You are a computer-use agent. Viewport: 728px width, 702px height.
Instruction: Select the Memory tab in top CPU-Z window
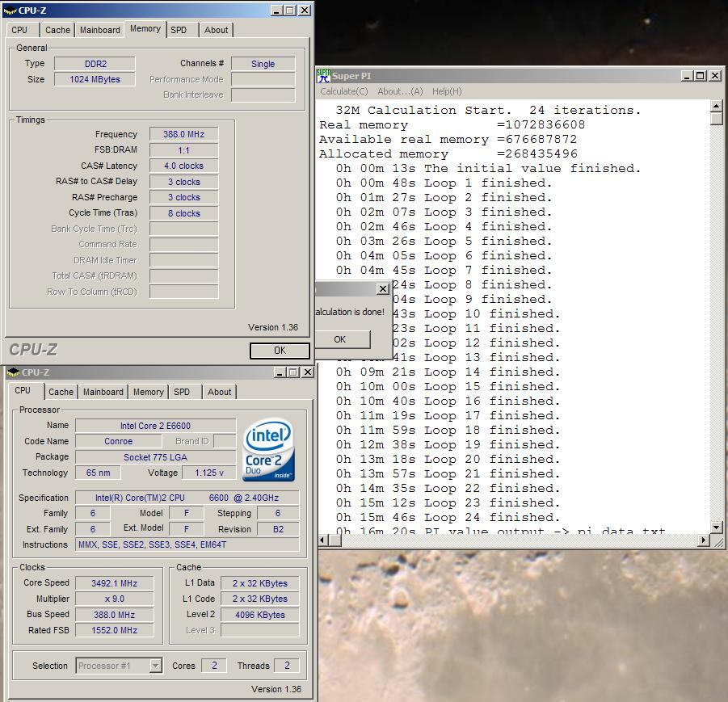click(x=145, y=29)
